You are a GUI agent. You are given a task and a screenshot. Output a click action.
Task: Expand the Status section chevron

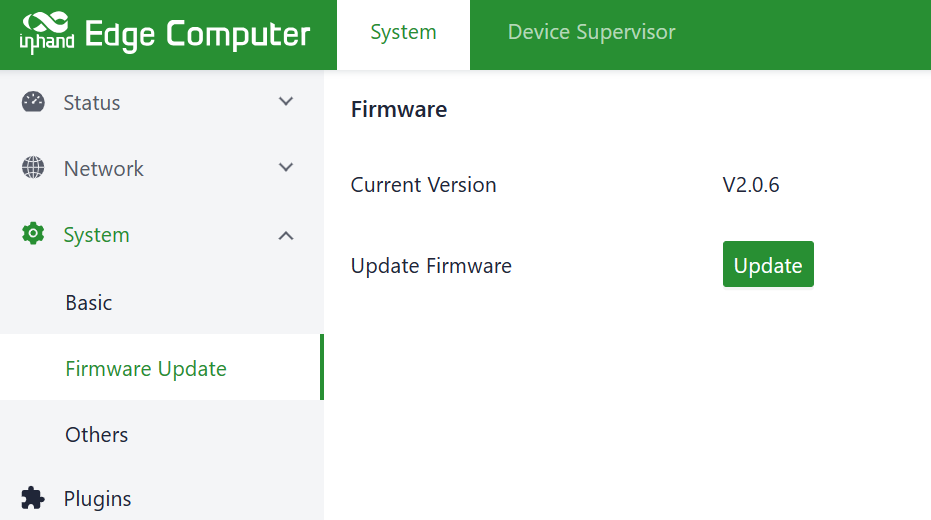tap(286, 102)
